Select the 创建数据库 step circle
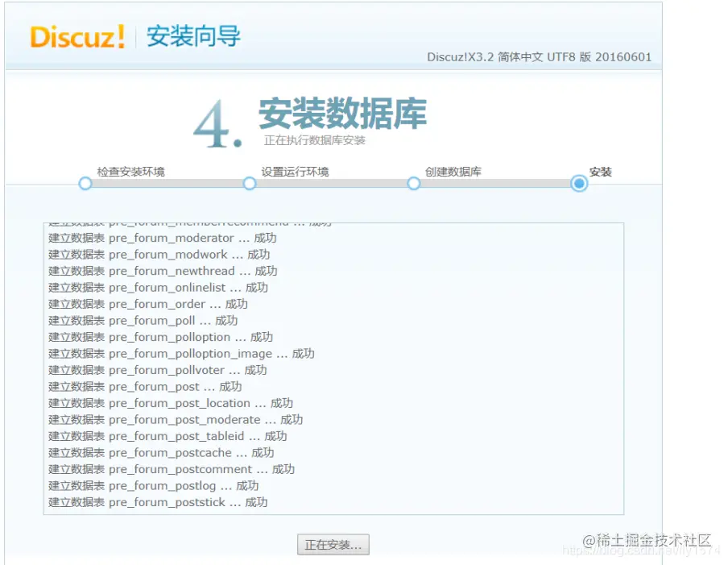The width and height of the screenshot is (728, 565). click(414, 184)
